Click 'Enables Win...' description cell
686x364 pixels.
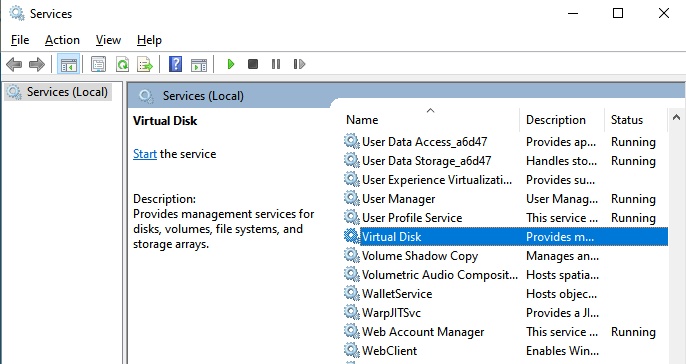562,351
